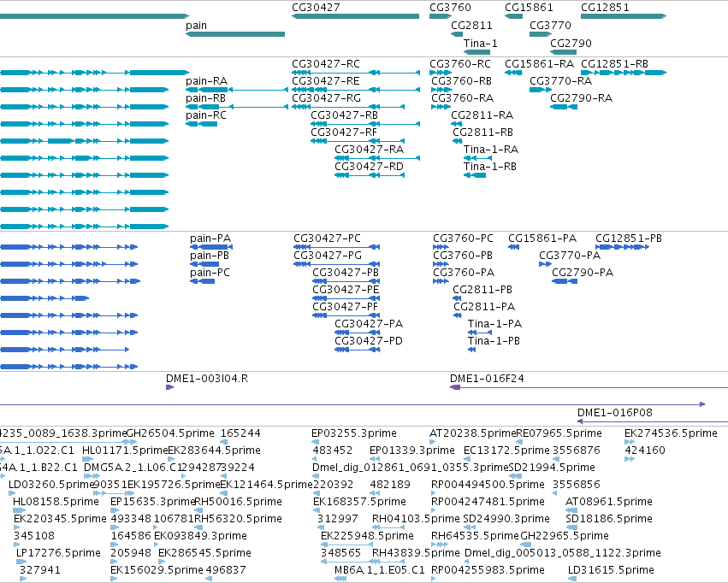Click the LP17276.5prime EST label
Image resolution: width=728 pixels, height=583 pixels.
(58, 553)
